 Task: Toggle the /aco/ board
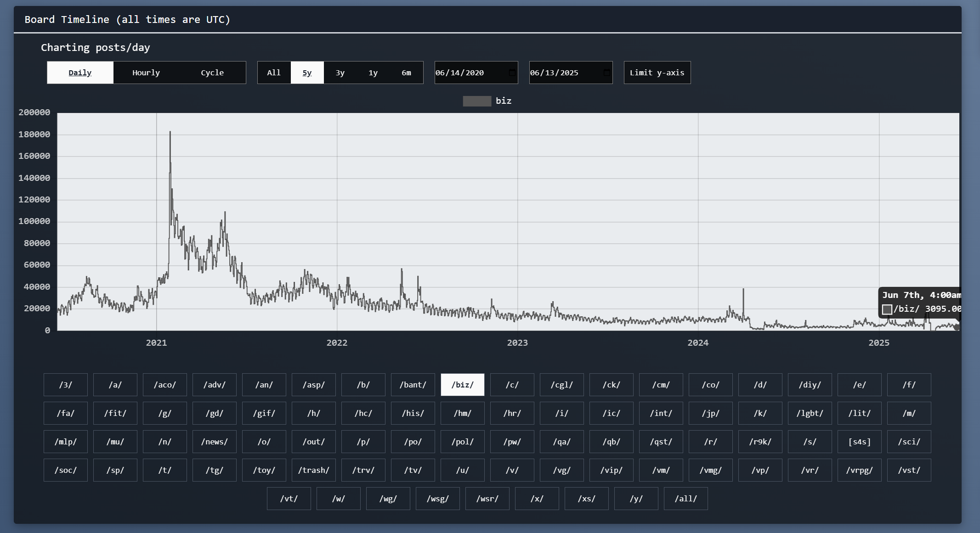point(165,385)
